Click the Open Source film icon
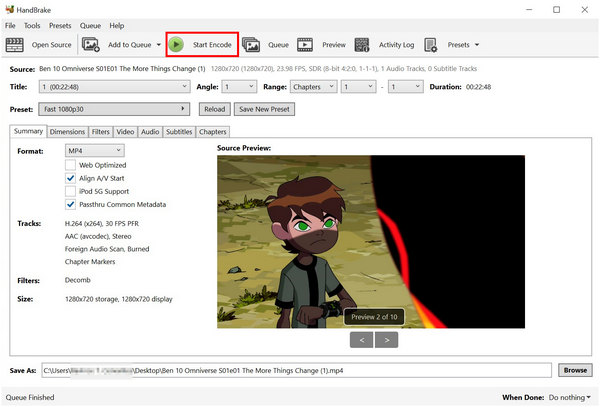The height and width of the screenshot is (407, 600). click(15, 45)
